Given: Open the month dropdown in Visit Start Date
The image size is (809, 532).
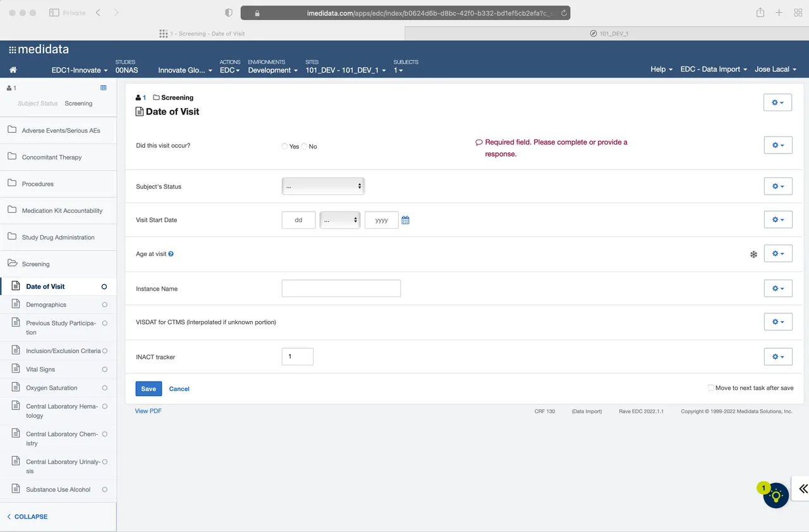Looking at the screenshot, I should click(x=339, y=220).
